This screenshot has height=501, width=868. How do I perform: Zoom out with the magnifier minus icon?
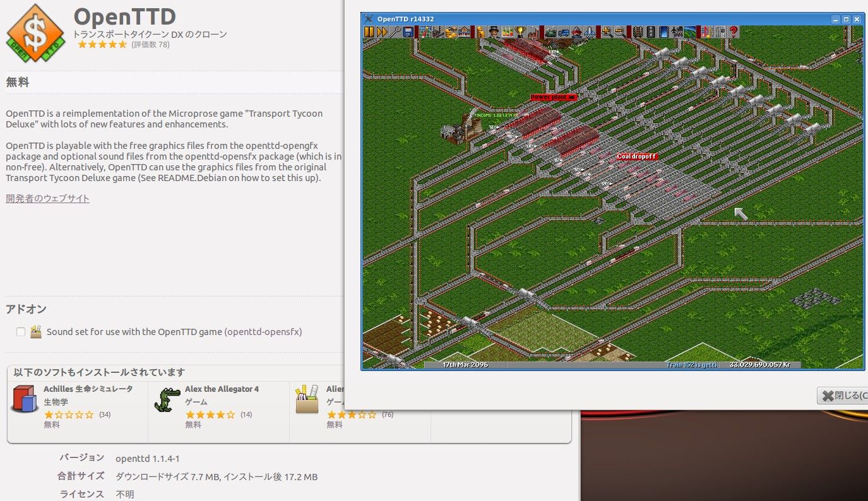click(619, 32)
